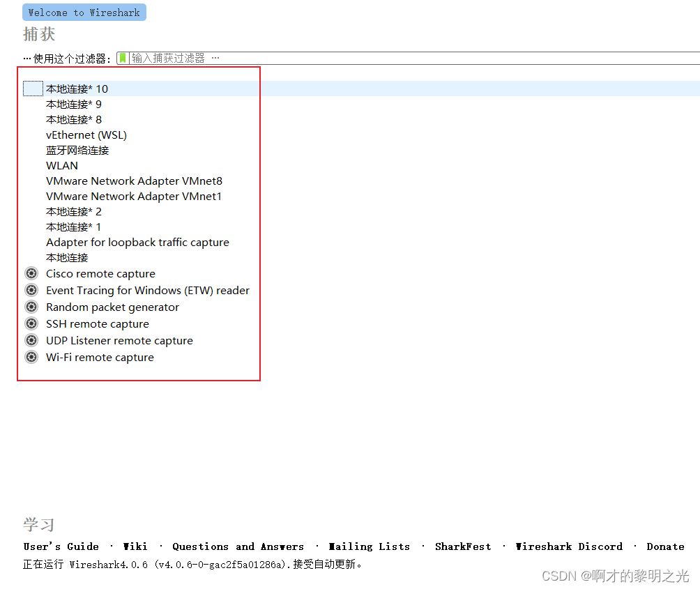Screen dimensions: 700x589
Task: Open the User's Guide link
Action: pyautogui.click(x=61, y=546)
